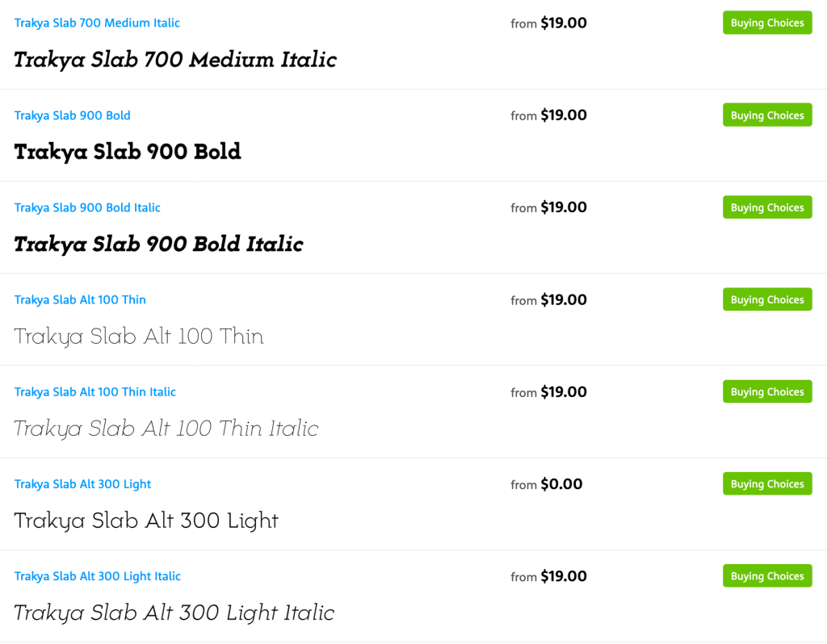Click Buying Choices for Trakya Slab 900 Bold Italic
The width and height of the screenshot is (827, 644).
pos(766,207)
